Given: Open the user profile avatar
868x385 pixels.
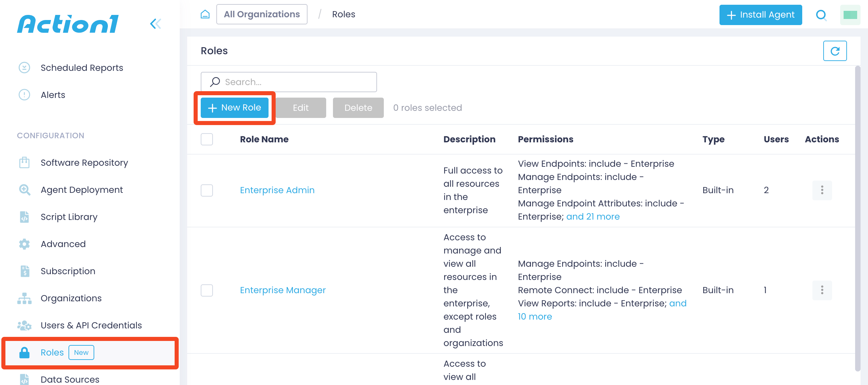Looking at the screenshot, I should 850,15.
